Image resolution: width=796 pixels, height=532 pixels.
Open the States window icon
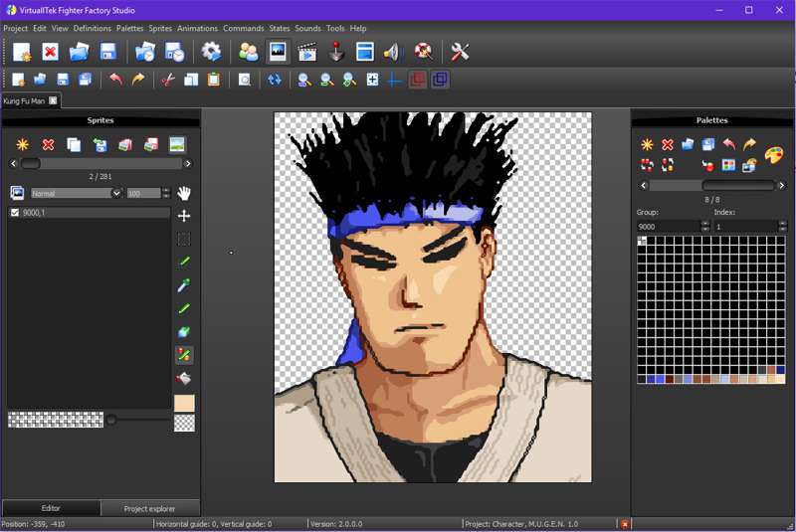pyautogui.click(x=365, y=52)
